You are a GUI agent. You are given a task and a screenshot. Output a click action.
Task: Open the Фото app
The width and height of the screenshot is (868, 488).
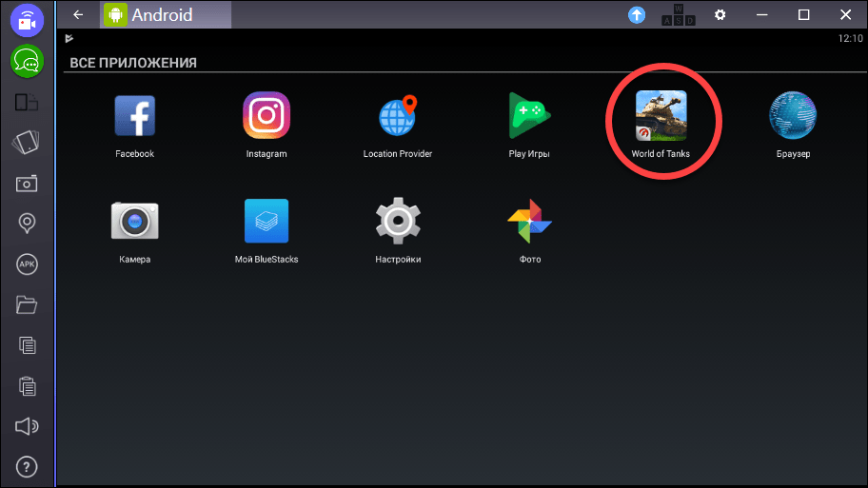pos(529,221)
